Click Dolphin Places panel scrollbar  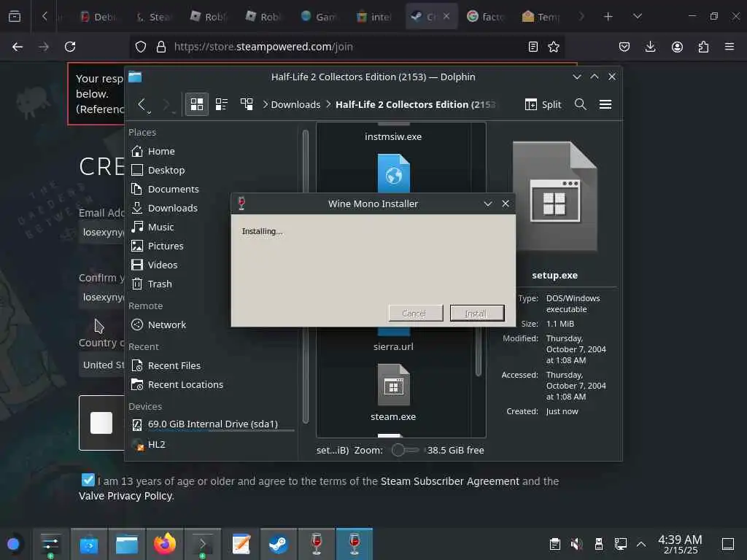coord(306,276)
